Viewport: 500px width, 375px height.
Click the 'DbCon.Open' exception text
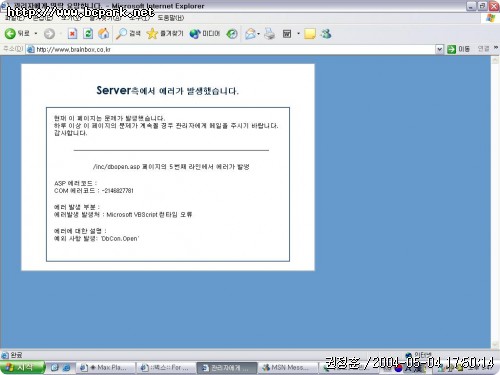coord(120,239)
